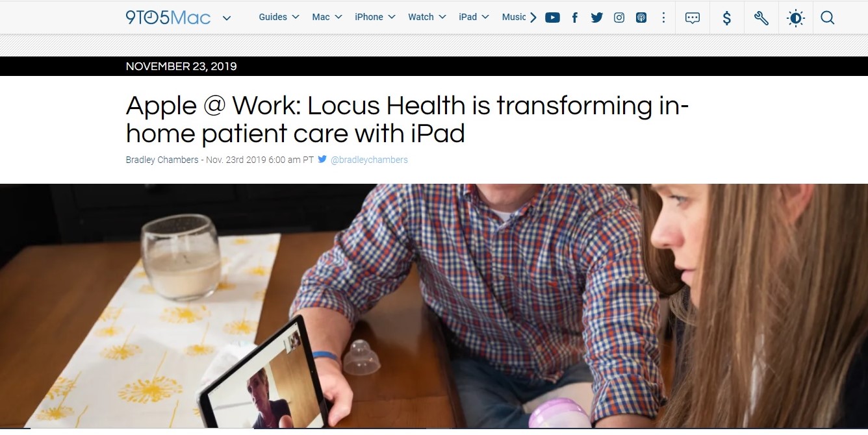Open the search magnifier icon
Screen dimensions: 868x435
coord(827,18)
